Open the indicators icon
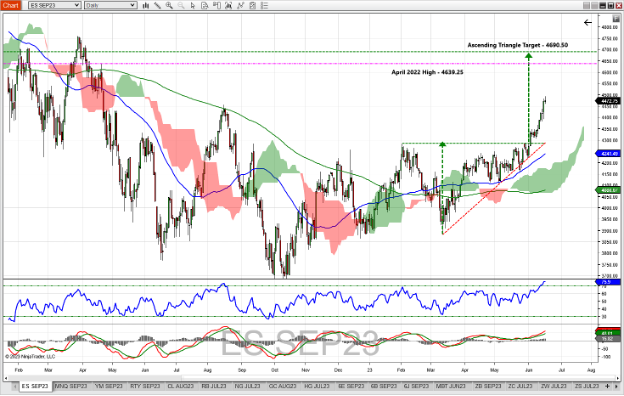This screenshot has width=624, height=396. point(240,5)
